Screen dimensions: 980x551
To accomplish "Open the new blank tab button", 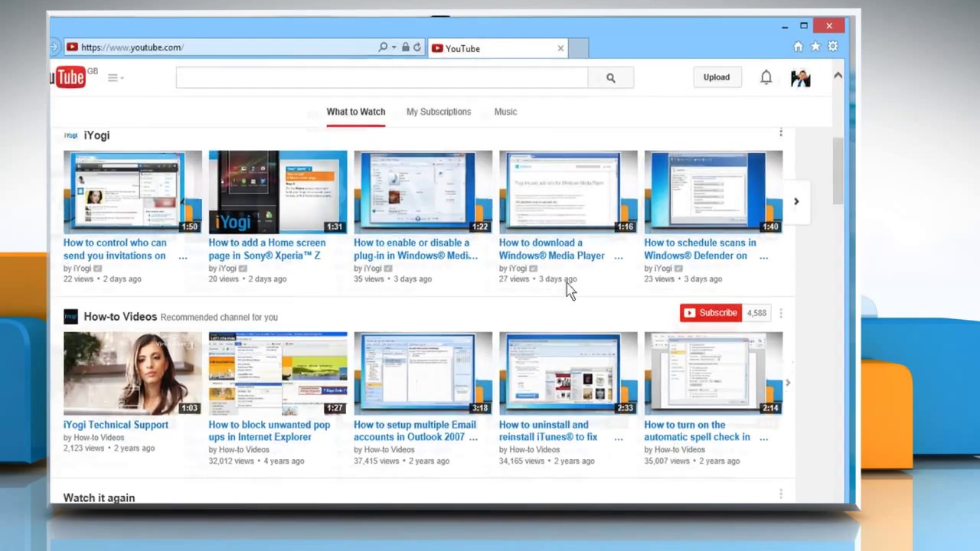I will pyautogui.click(x=579, y=48).
